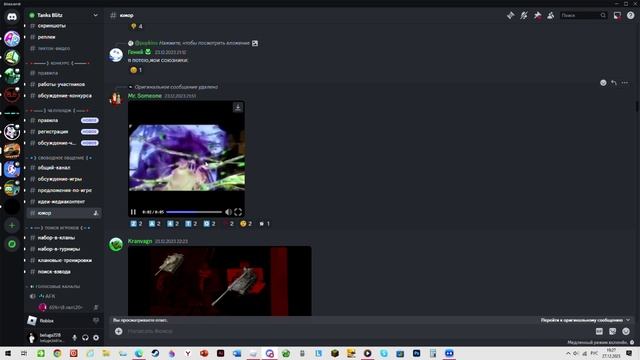The height and width of the screenshot is (360, 640).
Task: Click the Поиск search field
Action: 584,16
